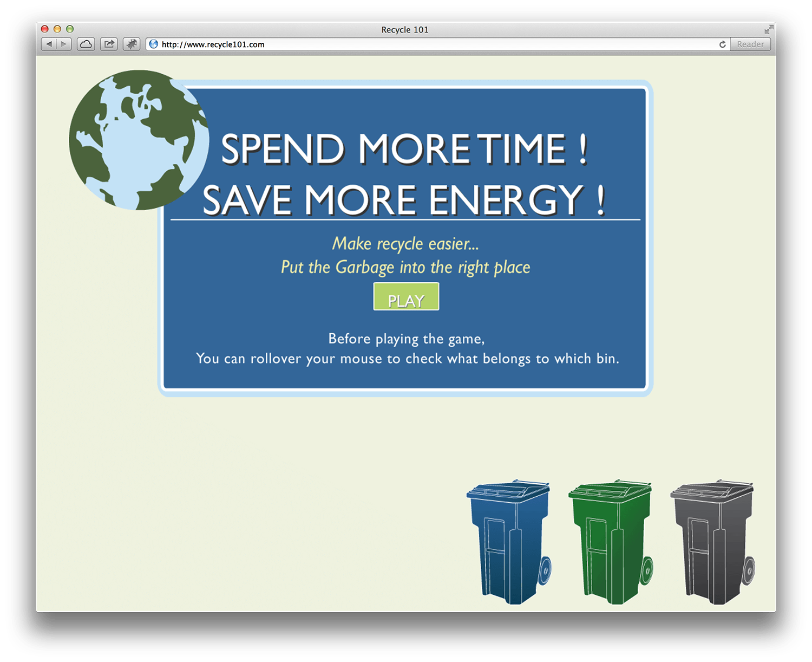Click the 'Recycle 101' window title
The width and height of the screenshot is (812, 662).
pyautogui.click(x=405, y=30)
